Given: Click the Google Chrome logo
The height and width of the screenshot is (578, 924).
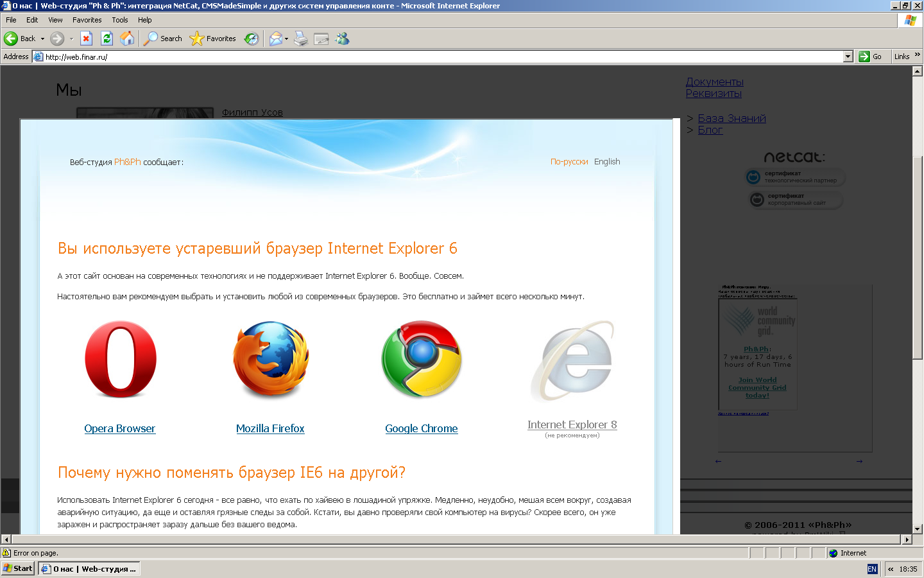Looking at the screenshot, I should (x=422, y=359).
